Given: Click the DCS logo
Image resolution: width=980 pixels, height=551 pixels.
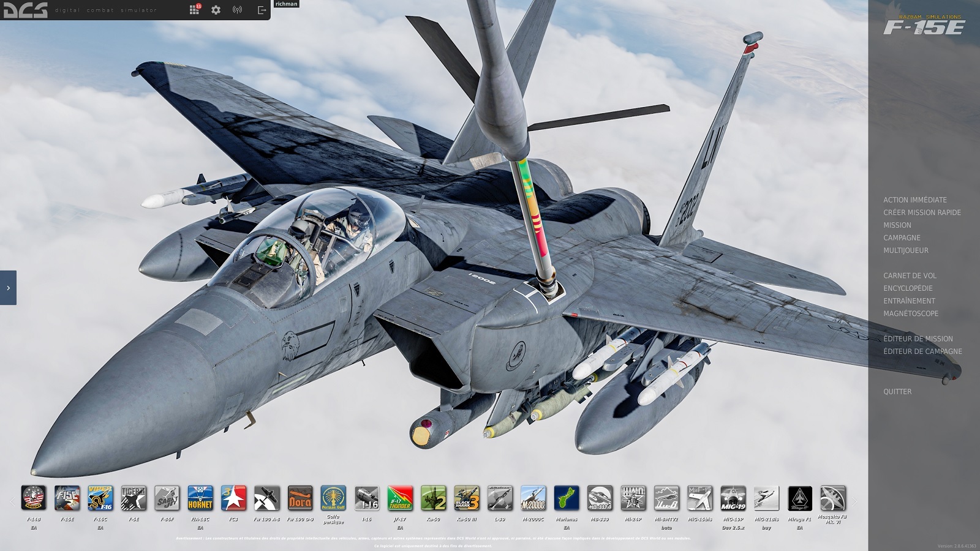Looking at the screenshot, I should coord(26,10).
